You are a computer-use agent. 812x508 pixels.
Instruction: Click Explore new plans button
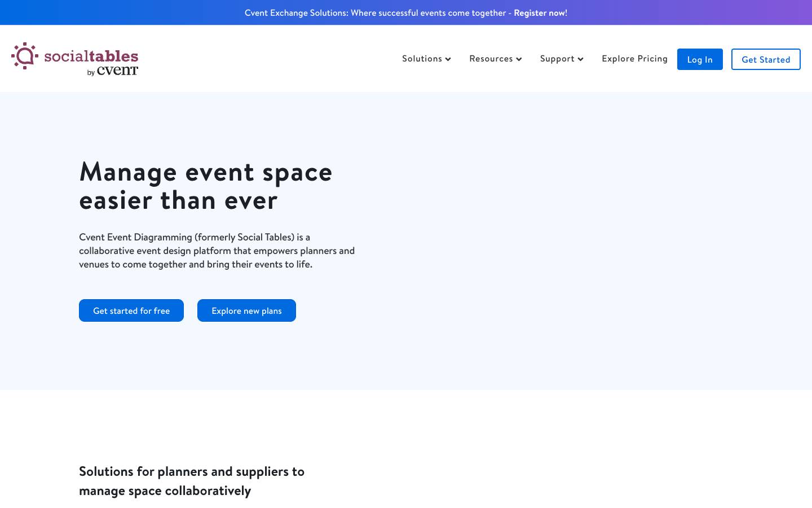pos(246,310)
